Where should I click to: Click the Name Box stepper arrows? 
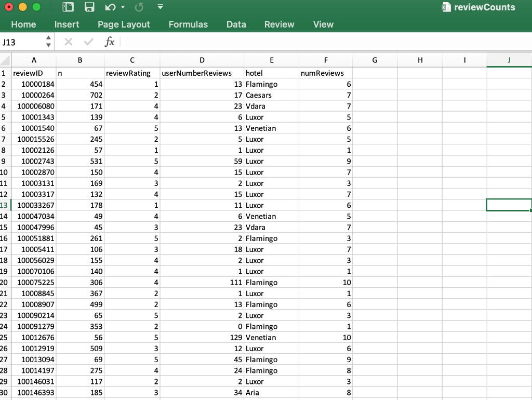48,42
